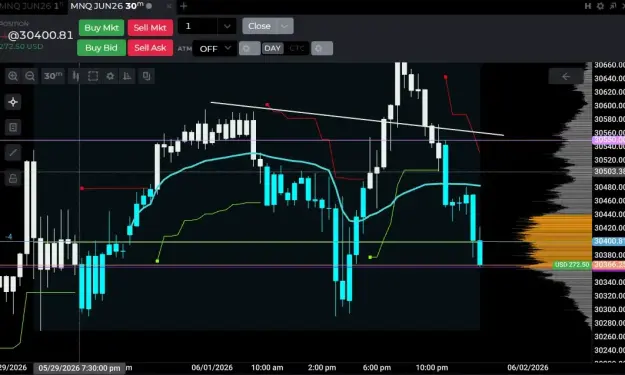Viewport: 625px width, 375px height.
Task: Select the crosshair cursor tool
Action: coord(13,102)
